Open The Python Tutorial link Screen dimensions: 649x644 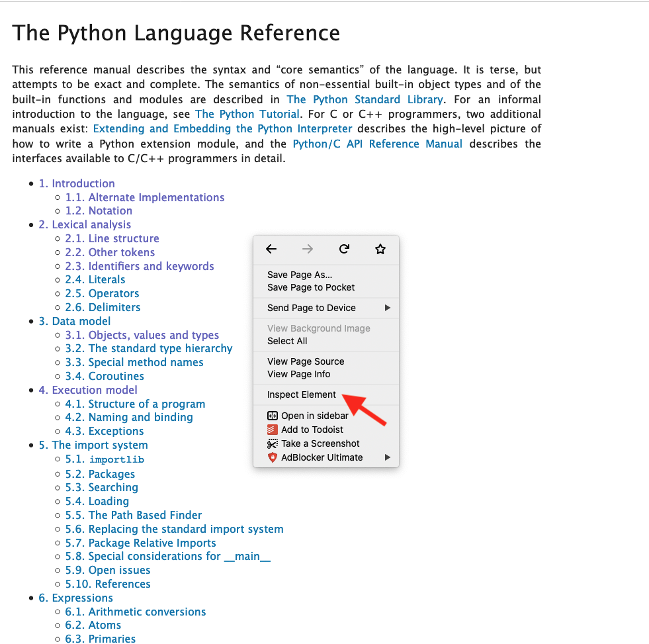[247, 115]
